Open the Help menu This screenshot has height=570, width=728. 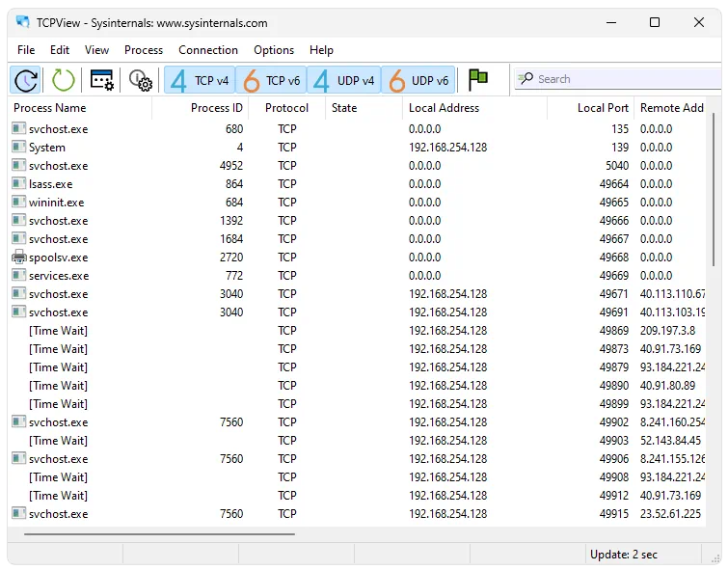coord(321,50)
